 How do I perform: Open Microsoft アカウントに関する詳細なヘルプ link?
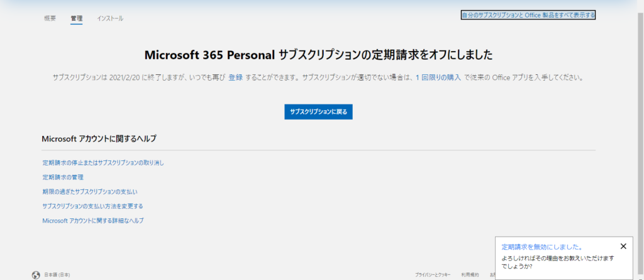point(93,220)
